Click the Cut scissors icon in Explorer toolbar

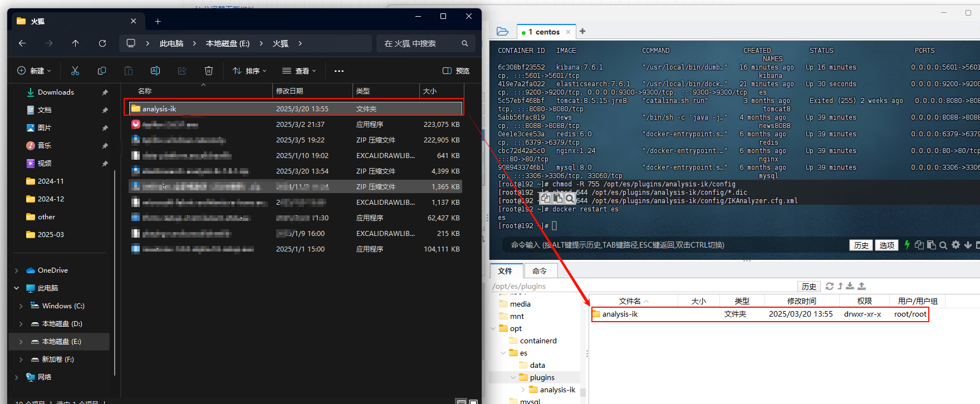[75, 71]
